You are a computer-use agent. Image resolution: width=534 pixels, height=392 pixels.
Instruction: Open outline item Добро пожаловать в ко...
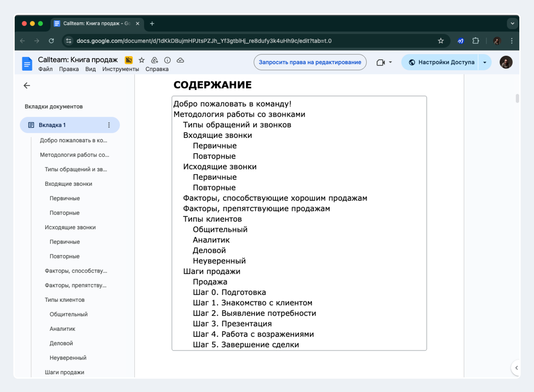pos(73,140)
